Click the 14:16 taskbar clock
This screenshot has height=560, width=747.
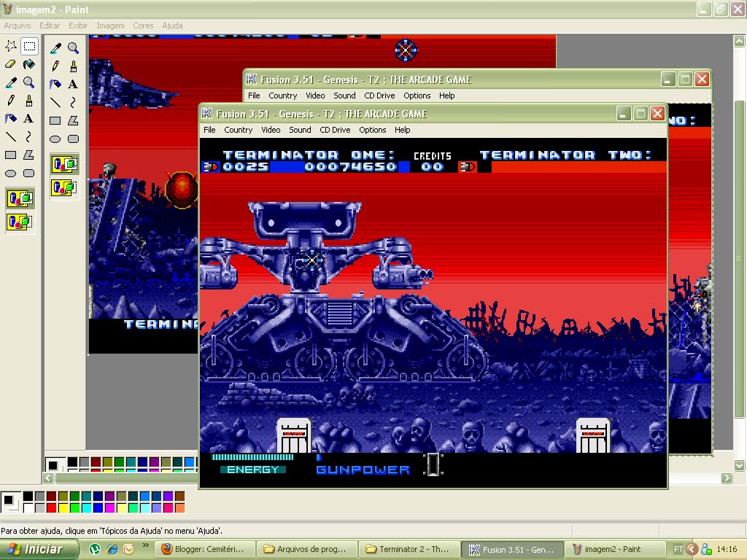point(727,549)
